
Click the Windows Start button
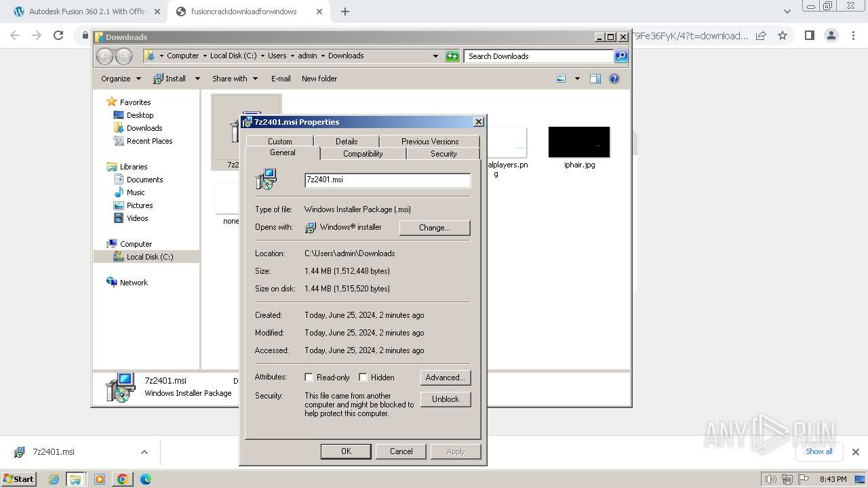[x=18, y=479]
